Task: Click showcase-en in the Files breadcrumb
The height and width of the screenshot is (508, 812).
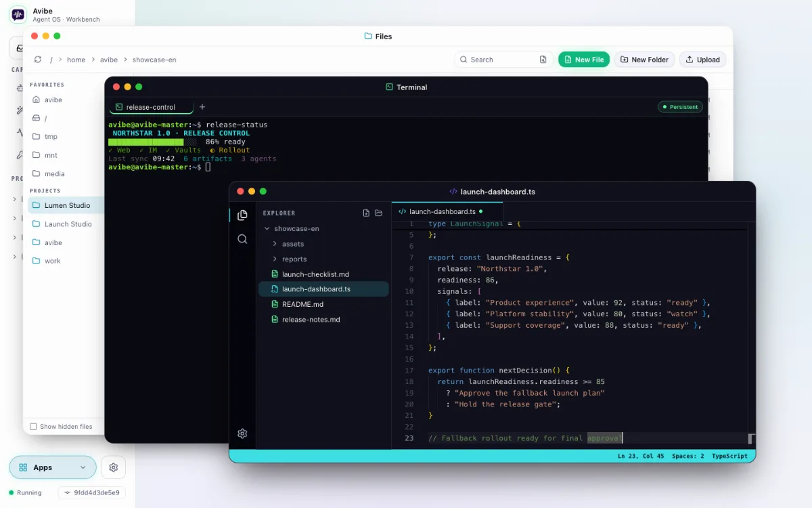Action: [x=154, y=60]
